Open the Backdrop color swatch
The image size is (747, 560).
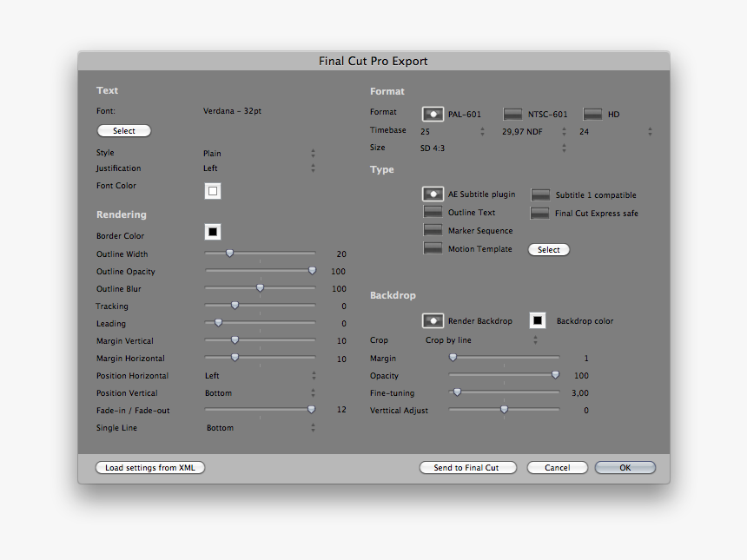pyautogui.click(x=538, y=320)
